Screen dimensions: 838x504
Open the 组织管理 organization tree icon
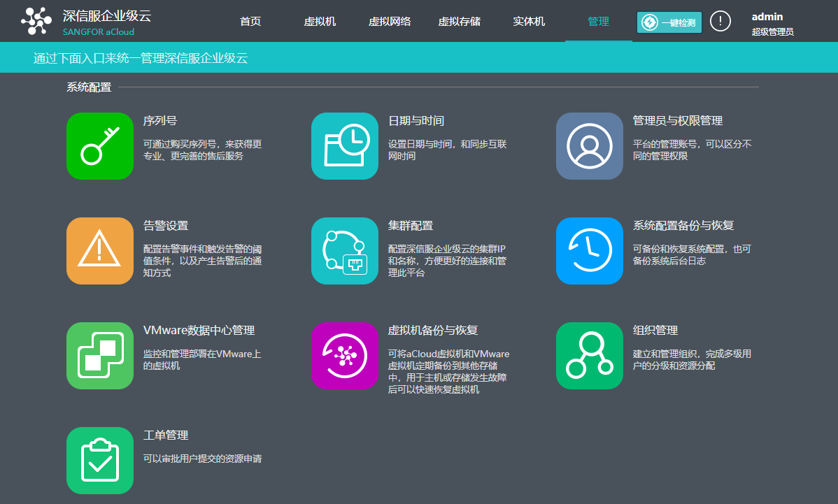click(x=590, y=356)
